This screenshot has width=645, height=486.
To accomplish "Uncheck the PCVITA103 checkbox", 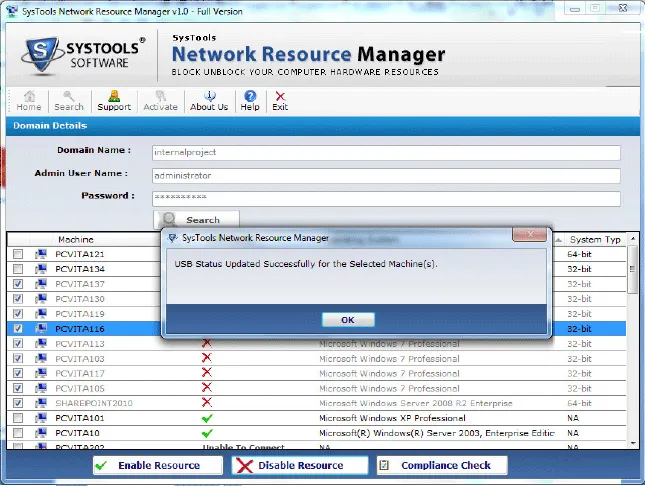I will (x=18, y=358).
